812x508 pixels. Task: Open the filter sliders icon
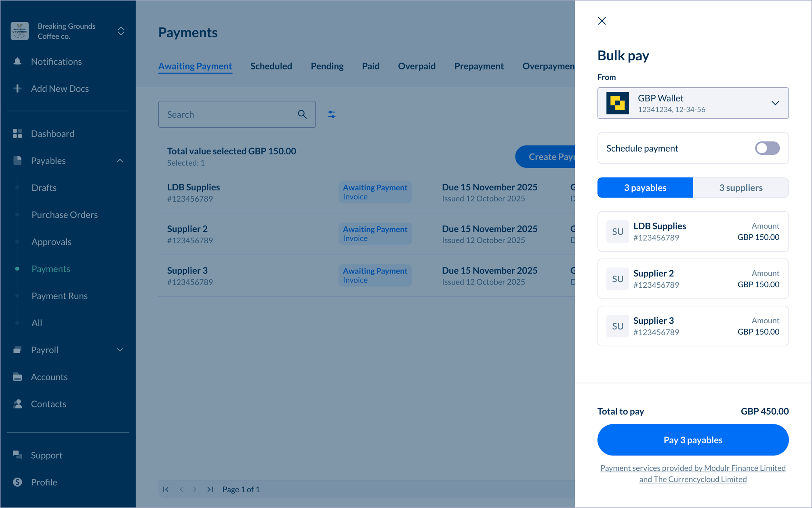click(x=332, y=114)
